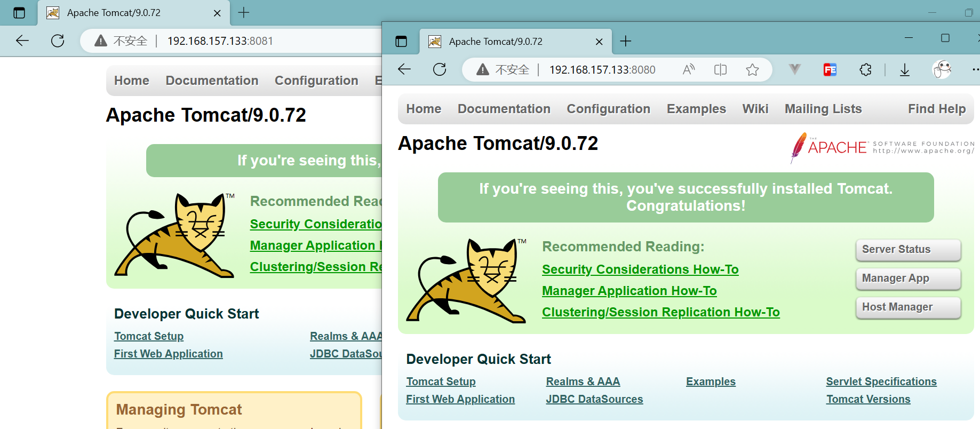Open Clustering/Session link in background window
Screen dimensions: 980x429
[x=316, y=267]
